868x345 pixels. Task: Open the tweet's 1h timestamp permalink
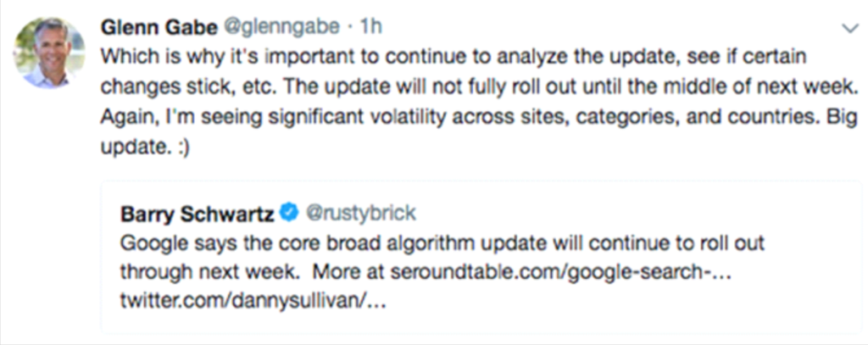371,26
